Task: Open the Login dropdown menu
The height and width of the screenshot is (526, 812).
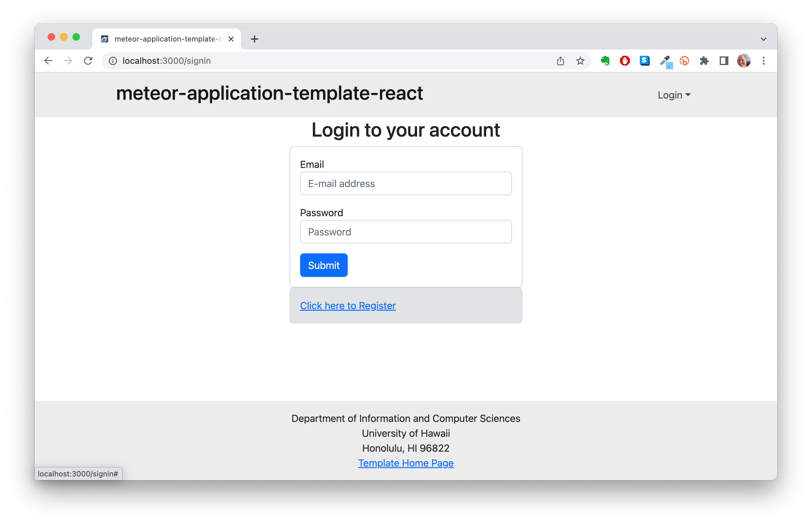Action: point(674,95)
